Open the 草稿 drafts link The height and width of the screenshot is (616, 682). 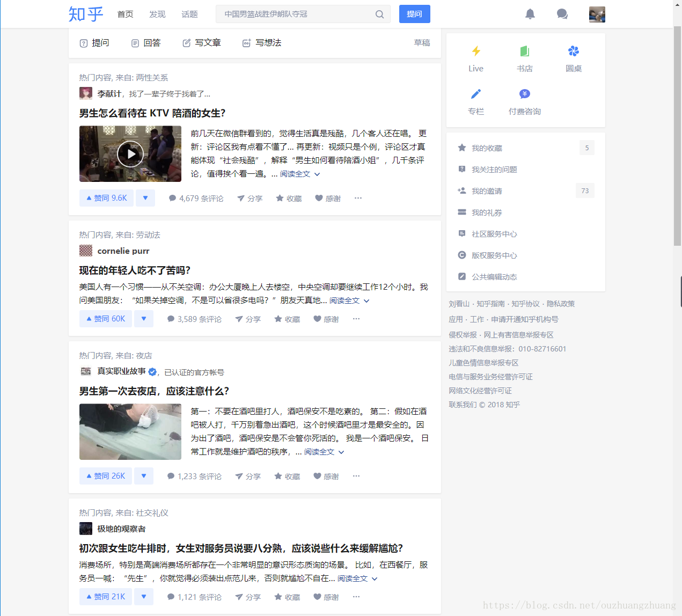[x=422, y=43]
